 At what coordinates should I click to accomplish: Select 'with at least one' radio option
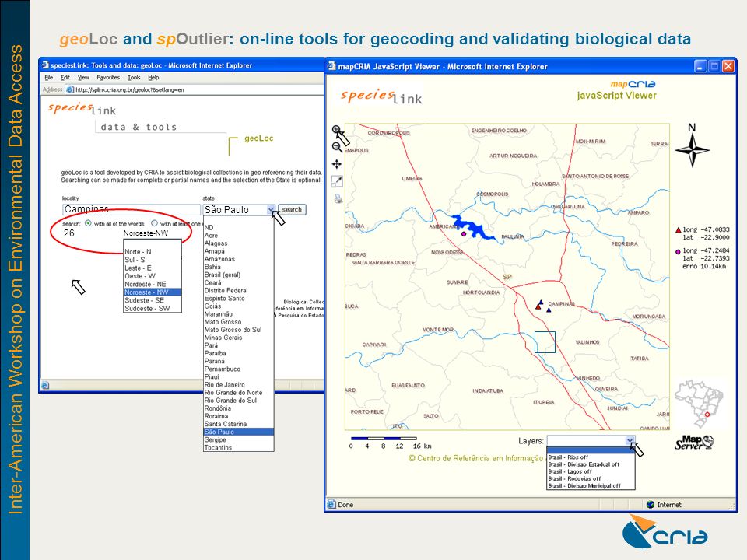click(154, 223)
